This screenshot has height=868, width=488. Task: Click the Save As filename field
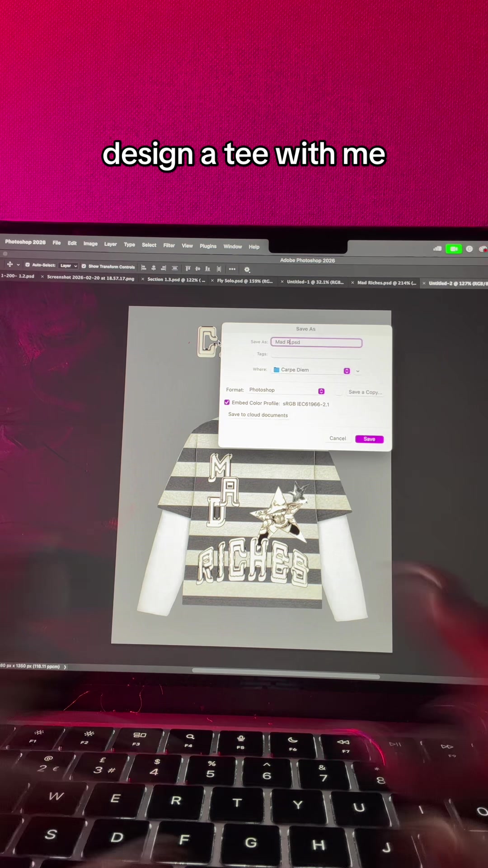(316, 343)
